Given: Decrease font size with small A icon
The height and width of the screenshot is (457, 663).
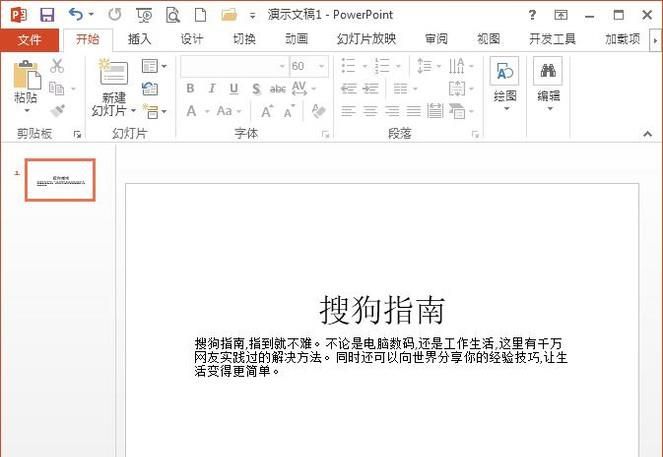Looking at the screenshot, I should click(289, 112).
